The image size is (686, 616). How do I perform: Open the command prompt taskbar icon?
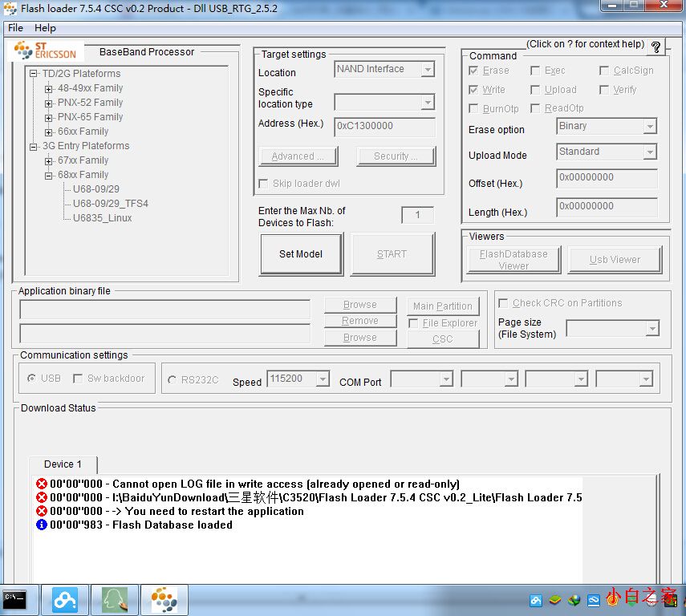(x=14, y=599)
